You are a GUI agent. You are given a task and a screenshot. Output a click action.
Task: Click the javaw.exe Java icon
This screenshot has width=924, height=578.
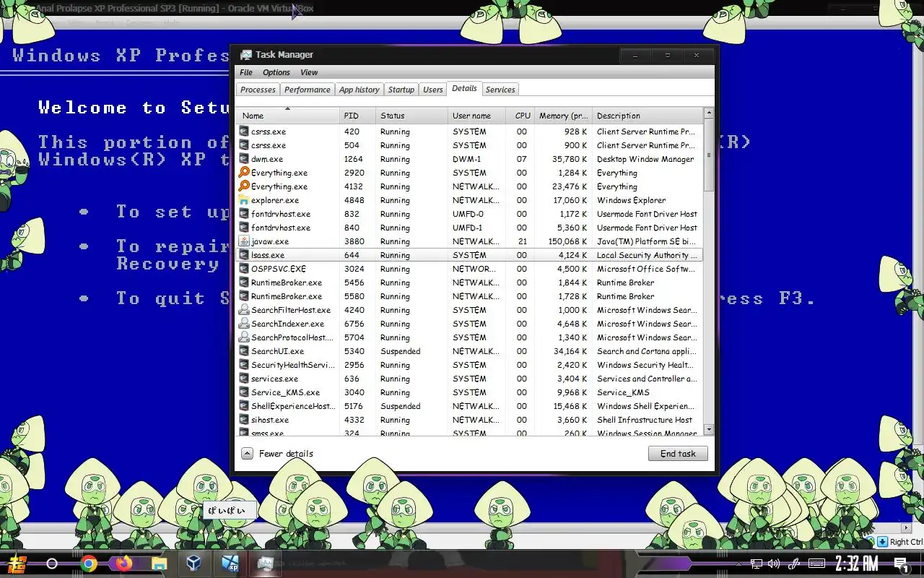point(244,241)
